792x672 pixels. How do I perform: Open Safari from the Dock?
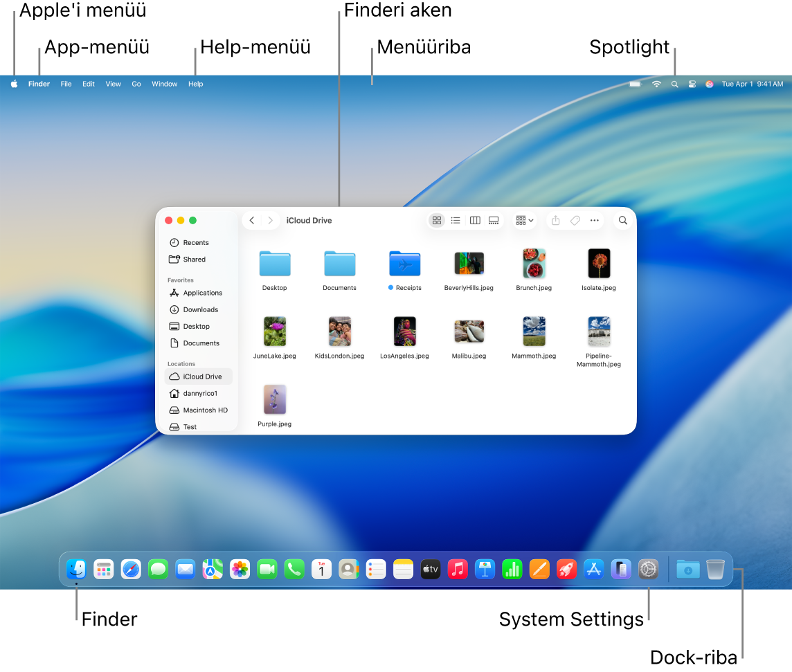pos(131,569)
